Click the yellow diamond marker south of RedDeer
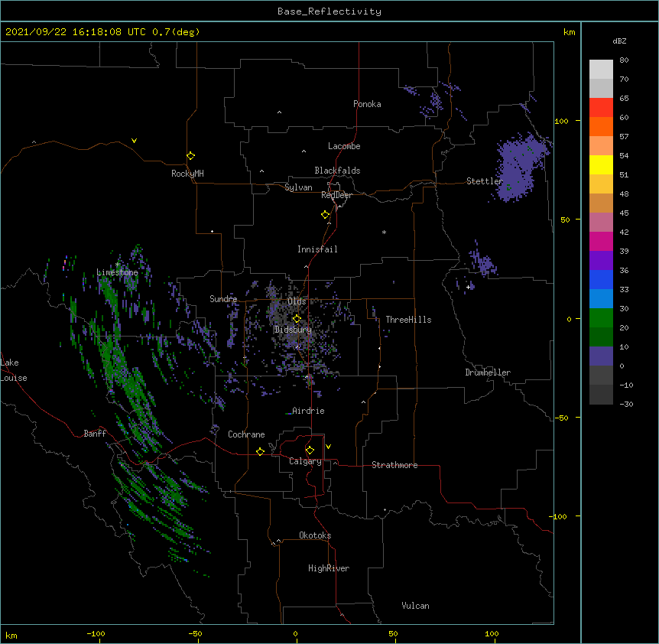Screen dimensions: 659x644 click(x=326, y=215)
